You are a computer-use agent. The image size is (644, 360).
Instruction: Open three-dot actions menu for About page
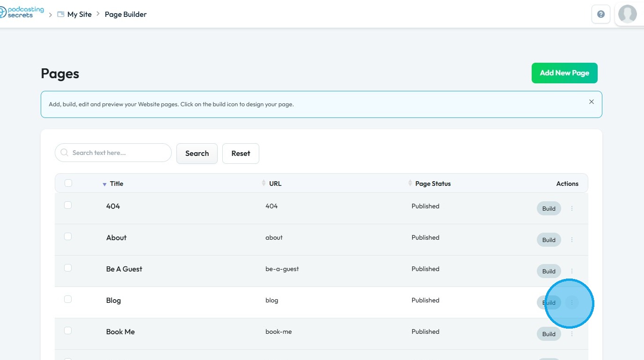tap(572, 240)
